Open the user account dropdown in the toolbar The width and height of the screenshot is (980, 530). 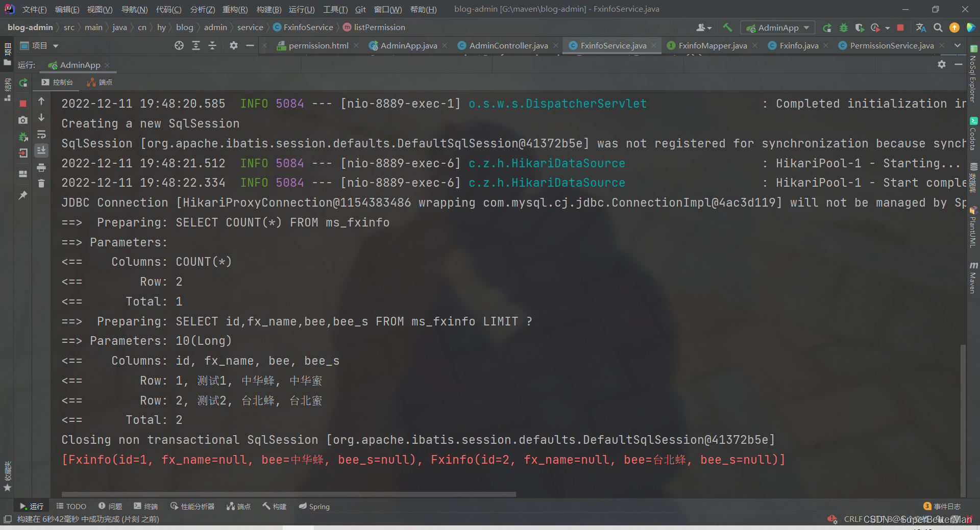point(704,28)
